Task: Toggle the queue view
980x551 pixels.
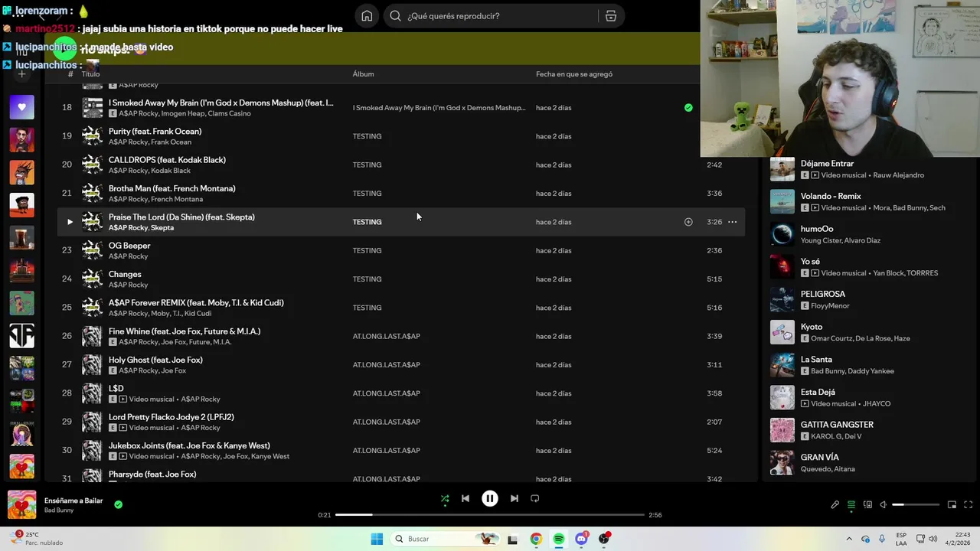Action: tap(851, 505)
